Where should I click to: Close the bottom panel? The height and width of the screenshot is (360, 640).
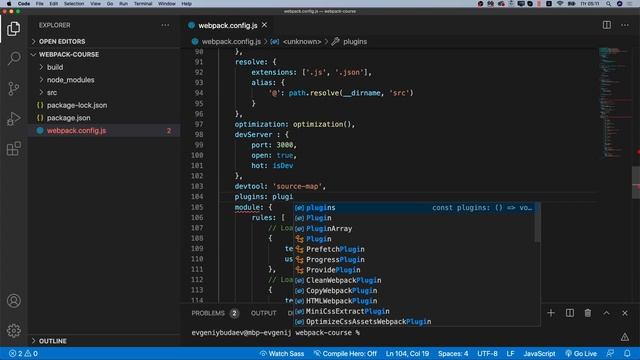click(x=625, y=313)
